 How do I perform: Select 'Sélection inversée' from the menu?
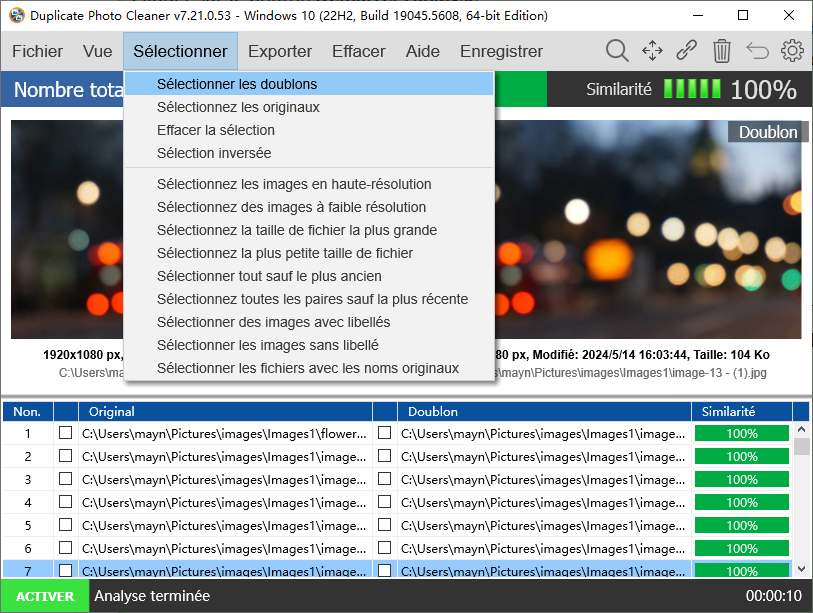click(x=214, y=153)
